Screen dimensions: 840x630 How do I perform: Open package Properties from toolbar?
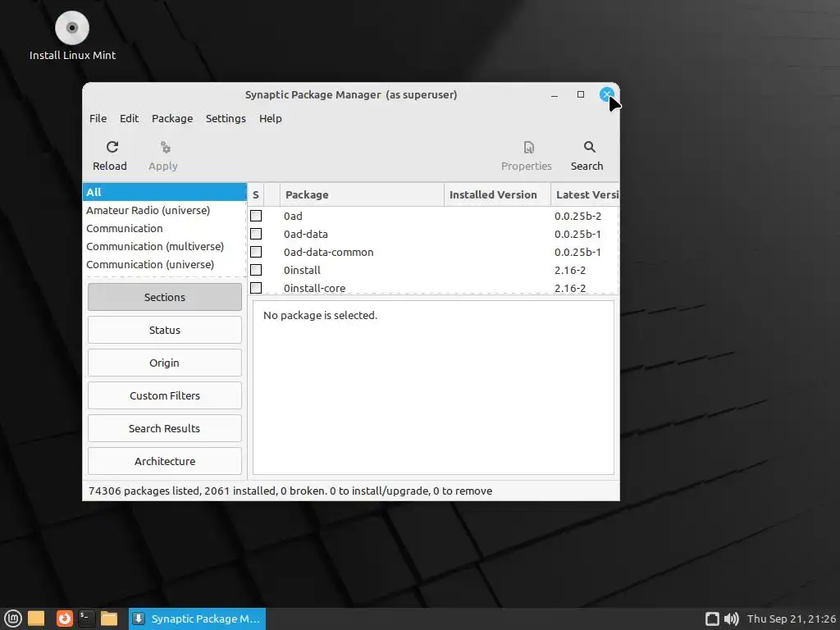coord(526,155)
